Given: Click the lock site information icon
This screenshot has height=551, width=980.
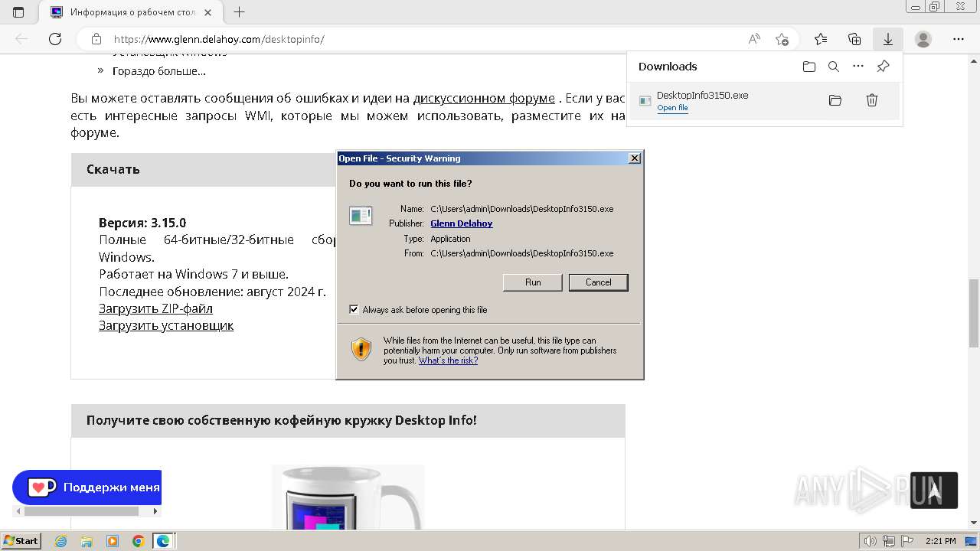Looking at the screenshot, I should coord(96,39).
